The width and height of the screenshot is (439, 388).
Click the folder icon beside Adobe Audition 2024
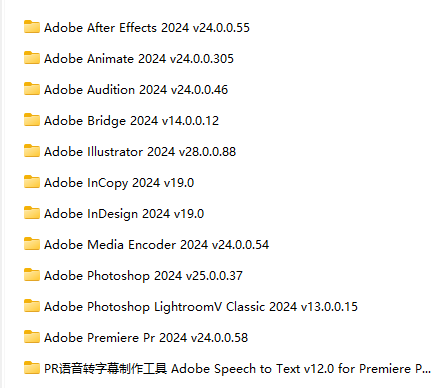tap(32, 89)
